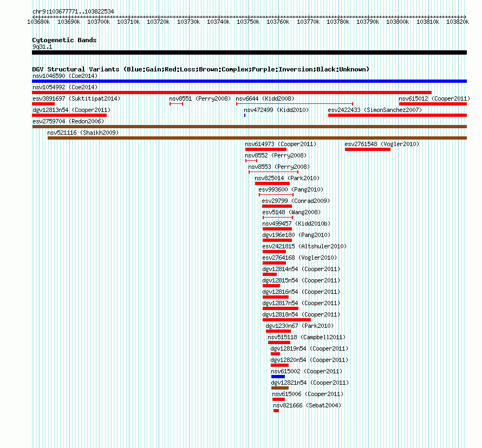Select the dgv12820n54 (Cooper2011) label
The width and height of the screenshot is (482, 448).
coord(309,360)
